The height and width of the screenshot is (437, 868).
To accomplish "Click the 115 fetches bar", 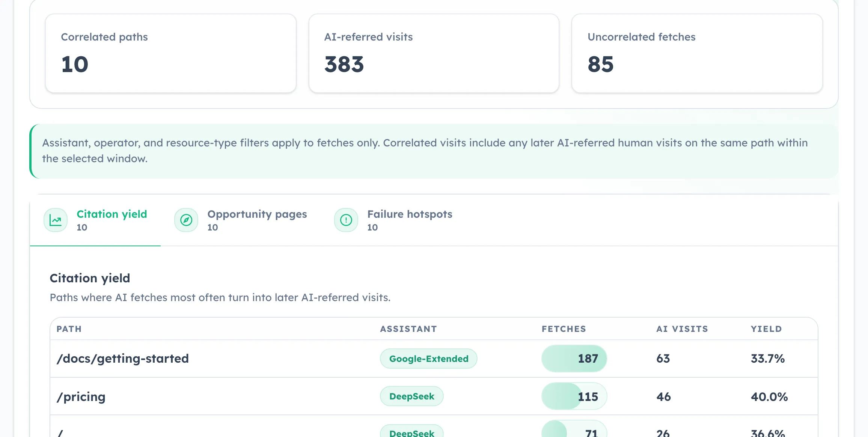I will click(x=574, y=396).
